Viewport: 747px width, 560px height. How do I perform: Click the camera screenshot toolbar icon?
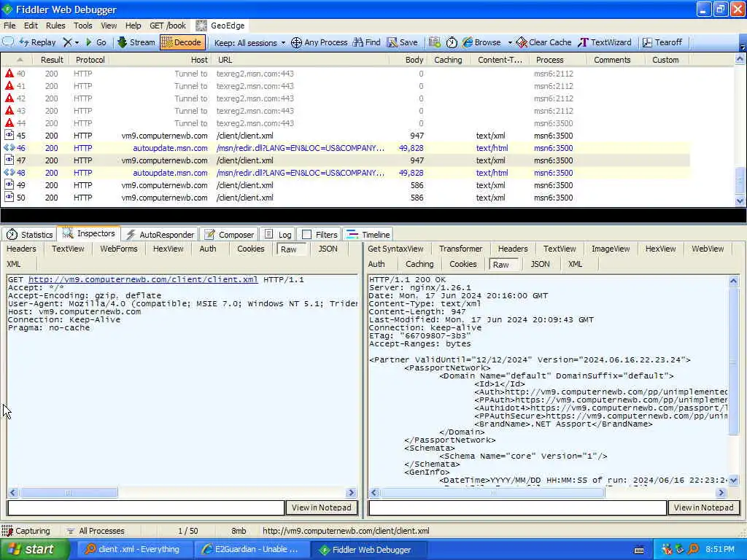pyautogui.click(x=435, y=42)
